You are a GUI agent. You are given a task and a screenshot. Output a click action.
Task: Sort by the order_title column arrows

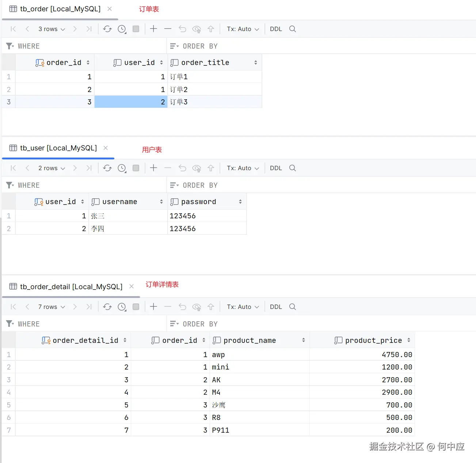[256, 63]
